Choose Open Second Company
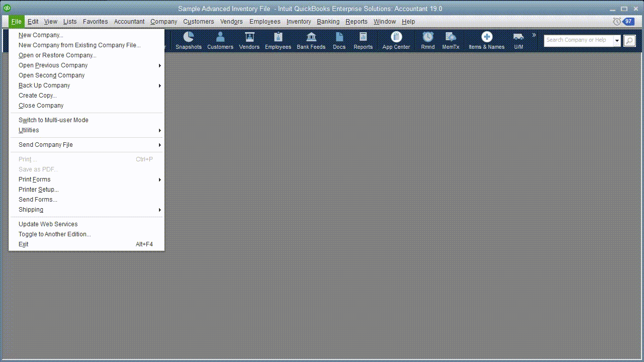This screenshot has width=644, height=362. click(87, 75)
